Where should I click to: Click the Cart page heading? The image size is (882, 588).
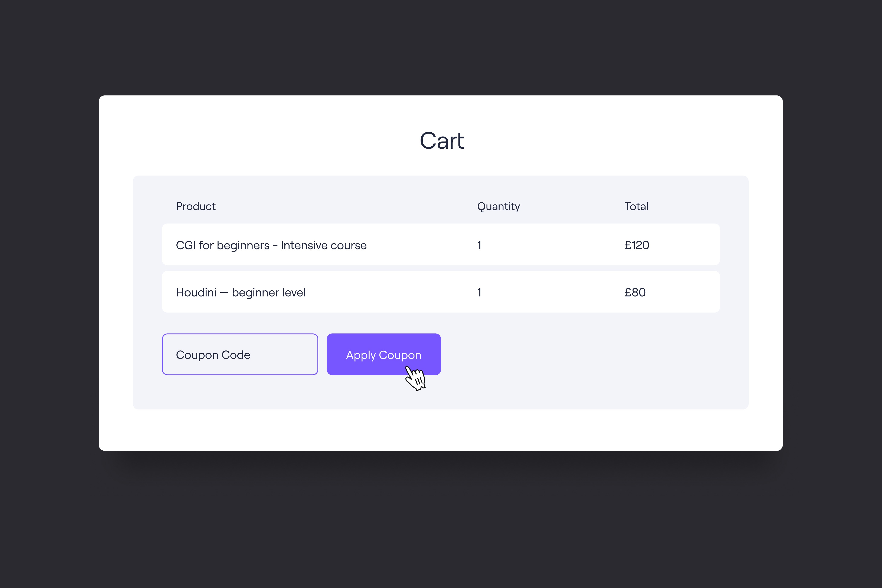tap(441, 141)
